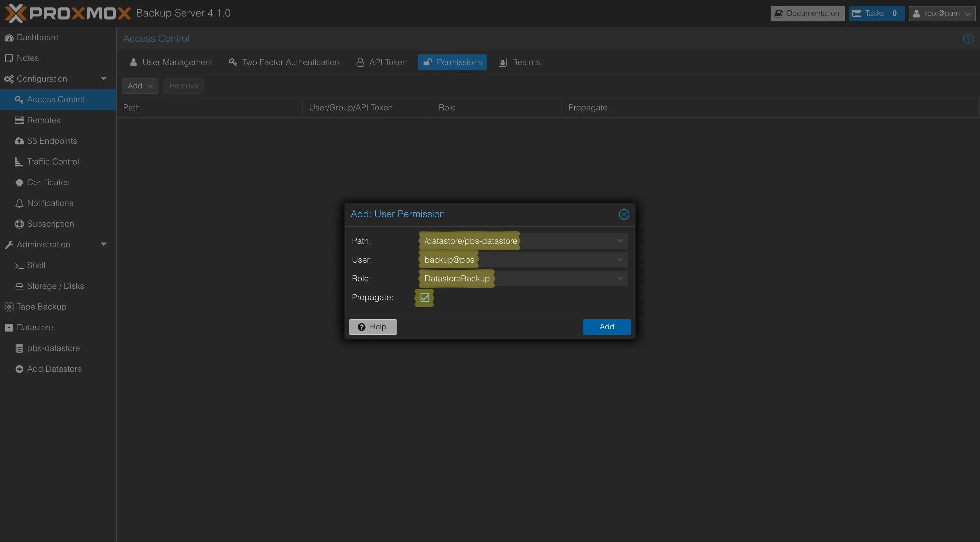This screenshot has width=980, height=542.
Task: Close the Add User Permission dialog
Action: pyautogui.click(x=624, y=214)
